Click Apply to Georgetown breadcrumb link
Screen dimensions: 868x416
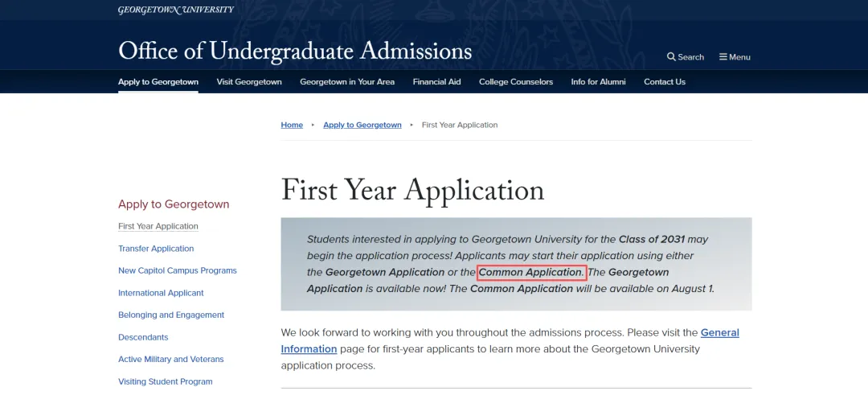click(x=362, y=125)
